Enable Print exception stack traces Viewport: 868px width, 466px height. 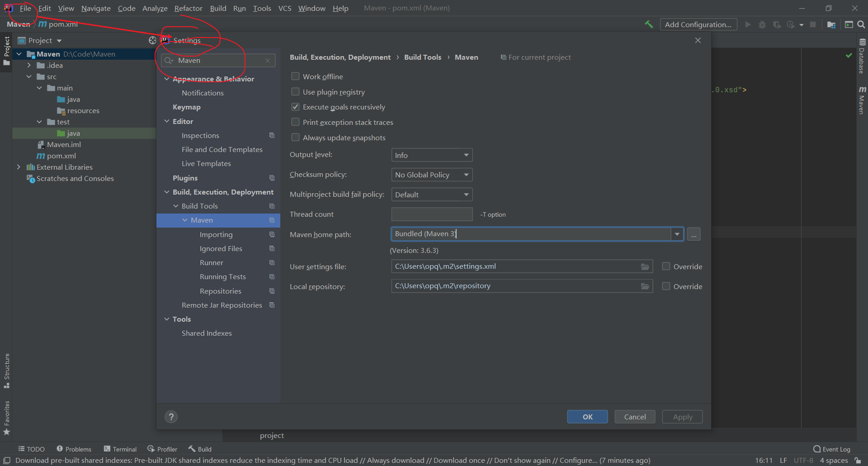[x=295, y=122]
